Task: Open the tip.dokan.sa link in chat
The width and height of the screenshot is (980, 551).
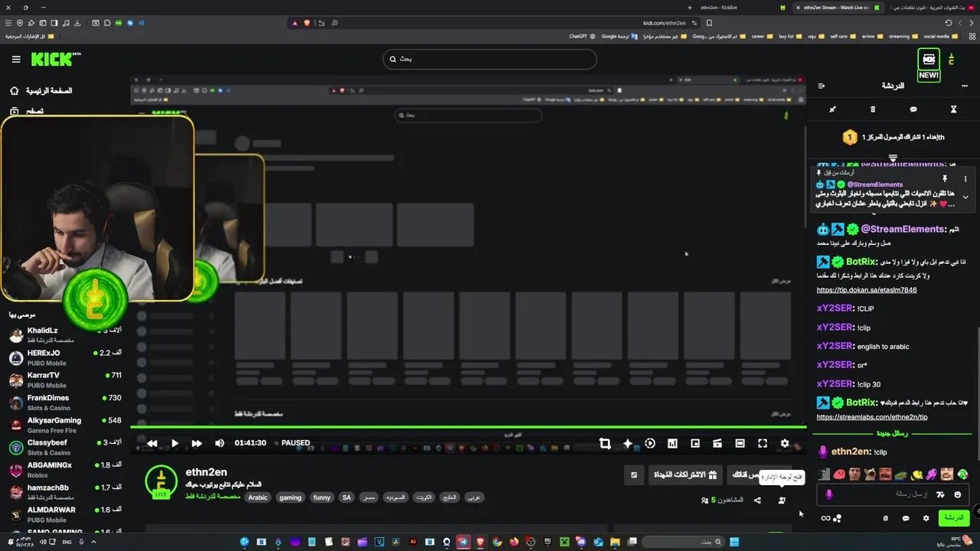Action: [x=867, y=290]
